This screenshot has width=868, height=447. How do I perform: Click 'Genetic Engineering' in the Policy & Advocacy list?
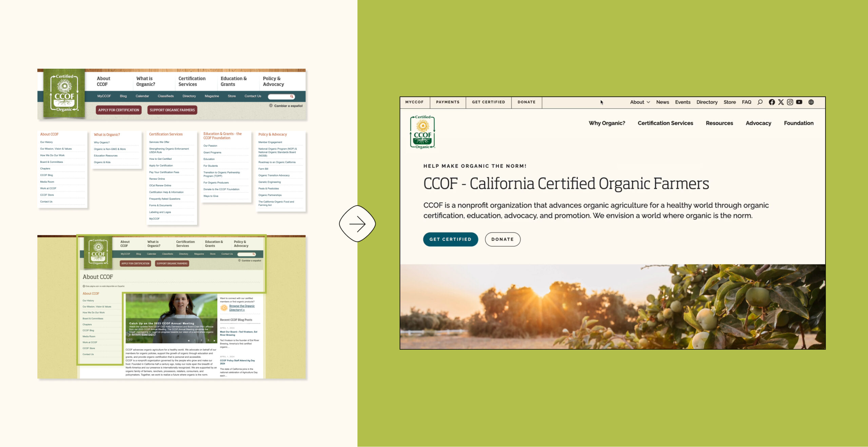tap(270, 182)
